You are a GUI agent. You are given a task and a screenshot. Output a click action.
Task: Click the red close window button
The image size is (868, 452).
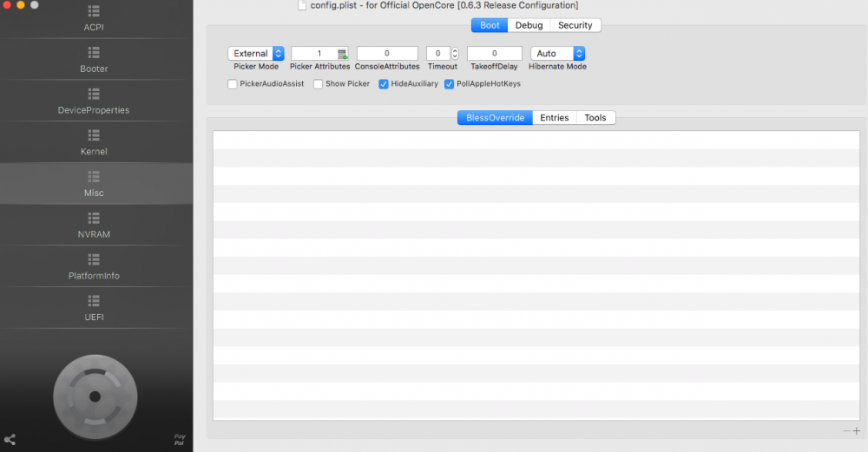(7, 4)
